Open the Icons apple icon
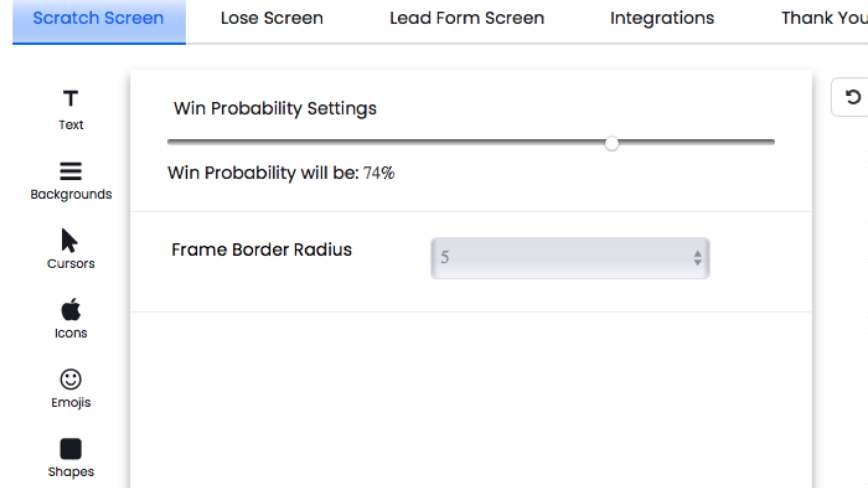The image size is (868, 488). (71, 309)
